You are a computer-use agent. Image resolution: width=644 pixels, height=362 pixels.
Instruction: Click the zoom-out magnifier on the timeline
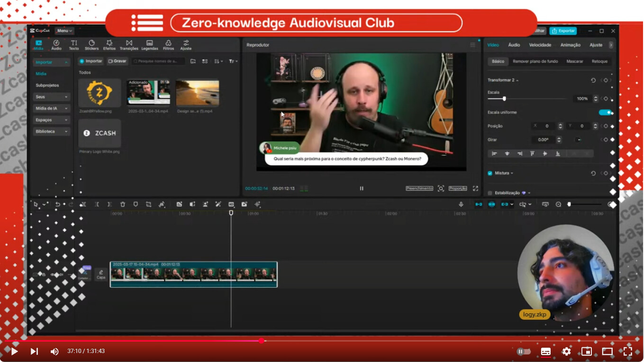coord(558,204)
